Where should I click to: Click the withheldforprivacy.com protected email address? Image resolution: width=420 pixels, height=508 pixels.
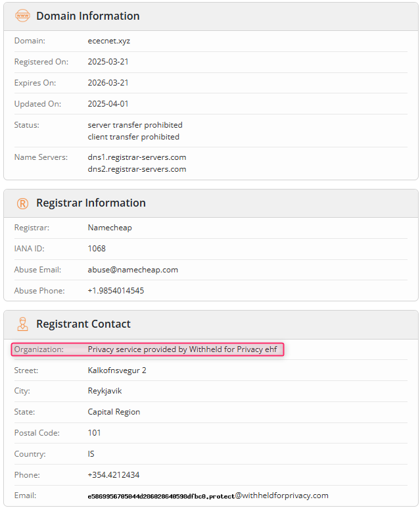[208, 495]
